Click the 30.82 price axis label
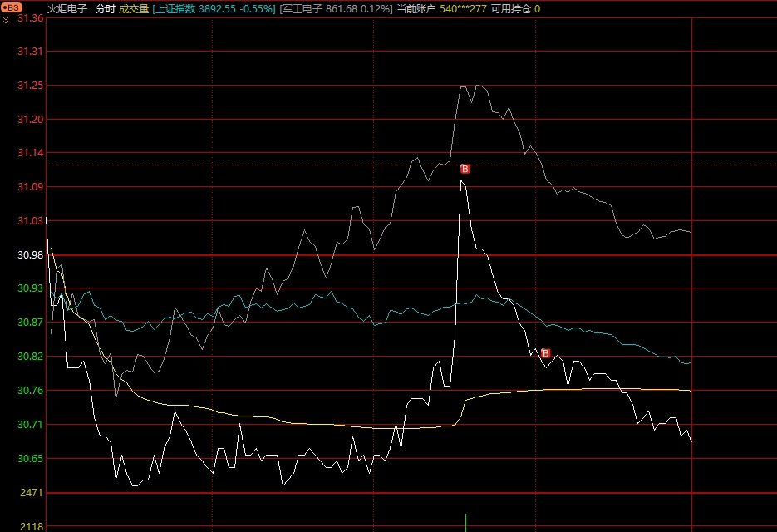The width and height of the screenshot is (777, 532). pos(31,357)
